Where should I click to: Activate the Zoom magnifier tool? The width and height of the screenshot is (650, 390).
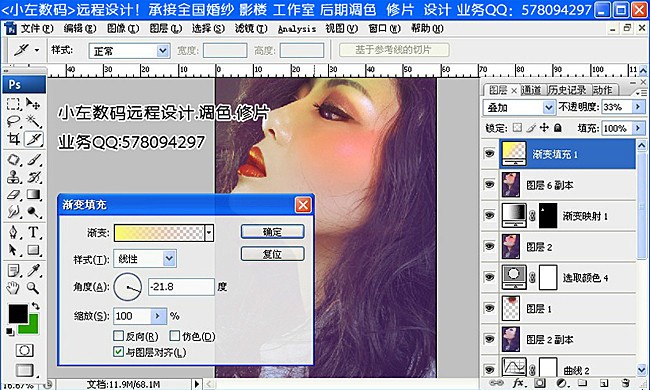33,287
